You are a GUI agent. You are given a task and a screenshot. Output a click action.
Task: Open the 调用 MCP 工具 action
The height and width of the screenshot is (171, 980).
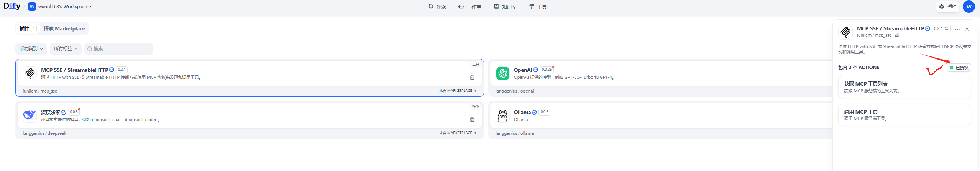tap(904, 115)
